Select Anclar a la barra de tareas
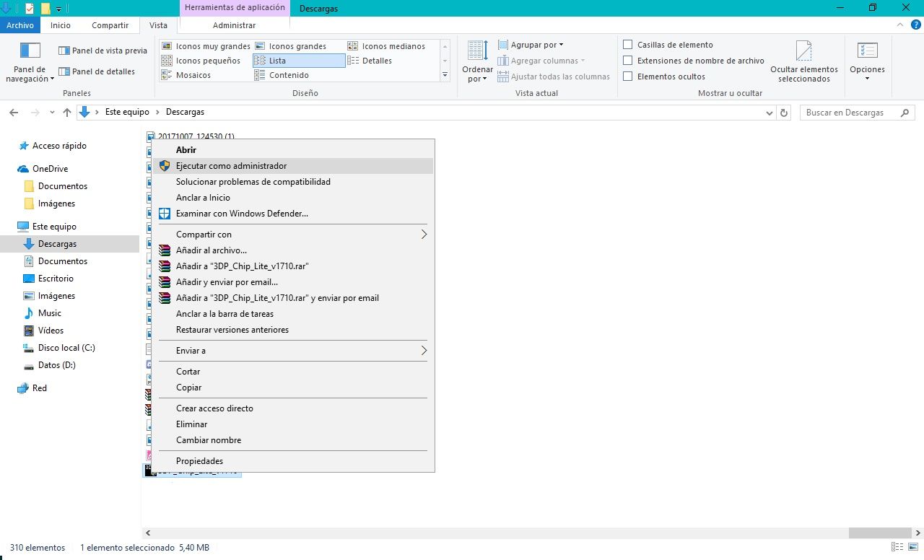 click(x=293, y=314)
